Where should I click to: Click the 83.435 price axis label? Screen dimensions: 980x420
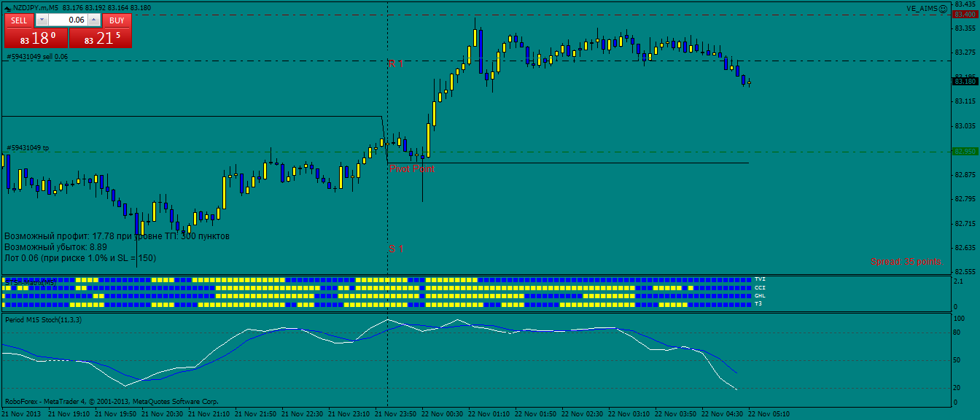pyautogui.click(x=965, y=4)
